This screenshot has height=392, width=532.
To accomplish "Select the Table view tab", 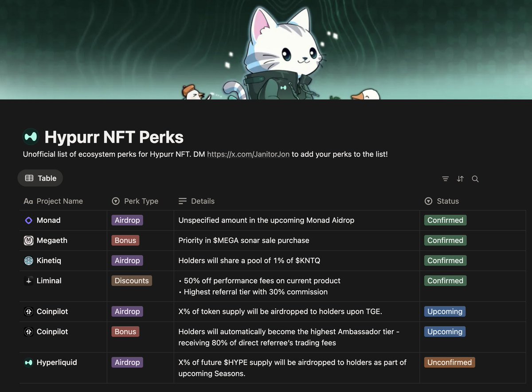I will pyautogui.click(x=40, y=178).
